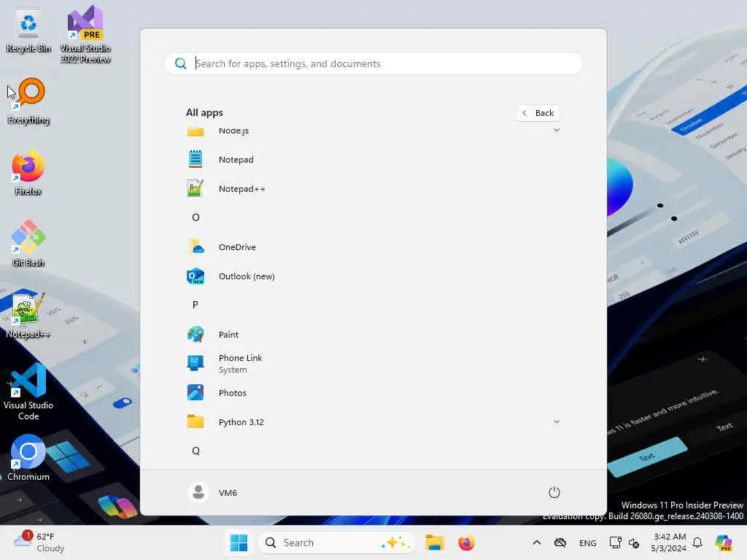Open Paint from the app list

pyautogui.click(x=373, y=334)
